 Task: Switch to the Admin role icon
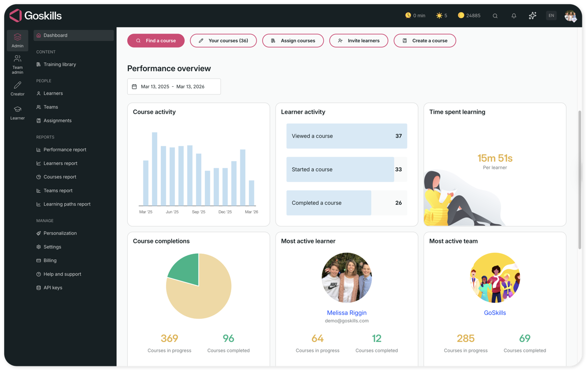tap(17, 40)
